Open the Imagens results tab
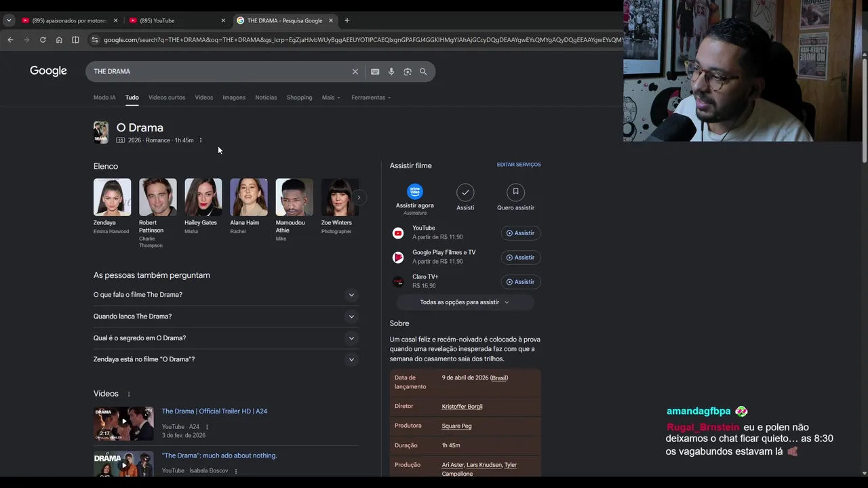The image size is (868, 488). (234, 98)
